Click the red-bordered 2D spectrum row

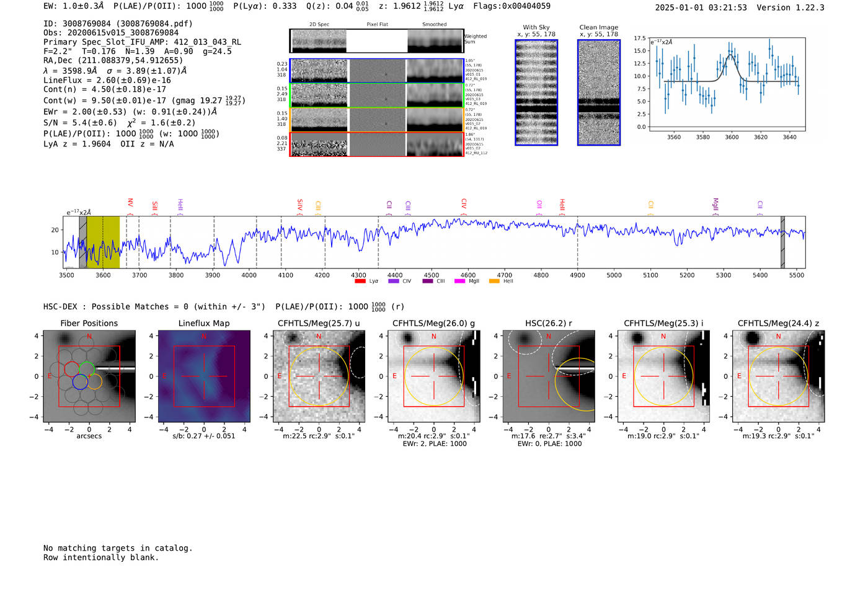(377, 144)
